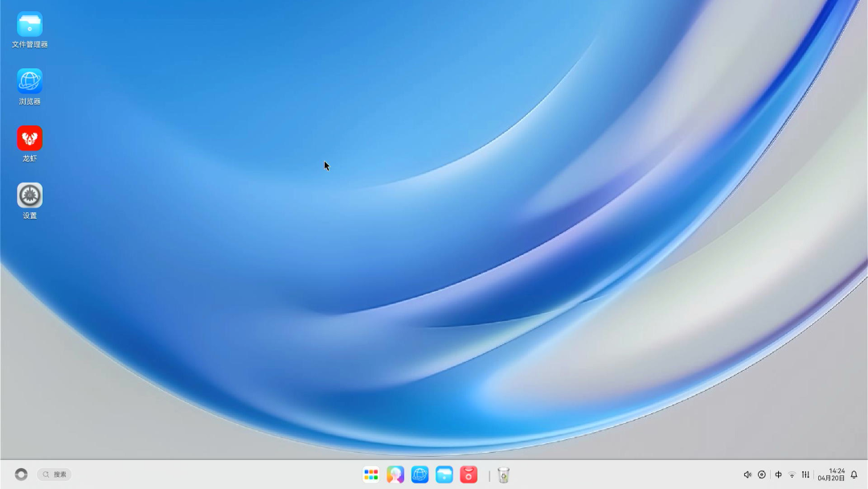This screenshot has width=868, height=489.
Task: Open the control sliders tray icon
Action: pyautogui.click(x=805, y=475)
